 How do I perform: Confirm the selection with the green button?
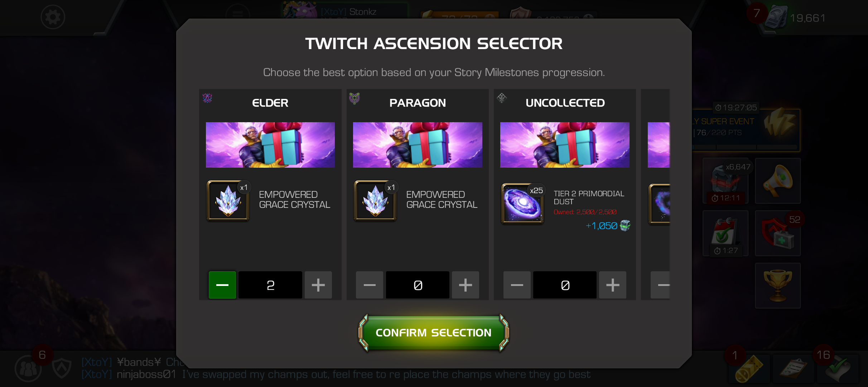coord(434,333)
